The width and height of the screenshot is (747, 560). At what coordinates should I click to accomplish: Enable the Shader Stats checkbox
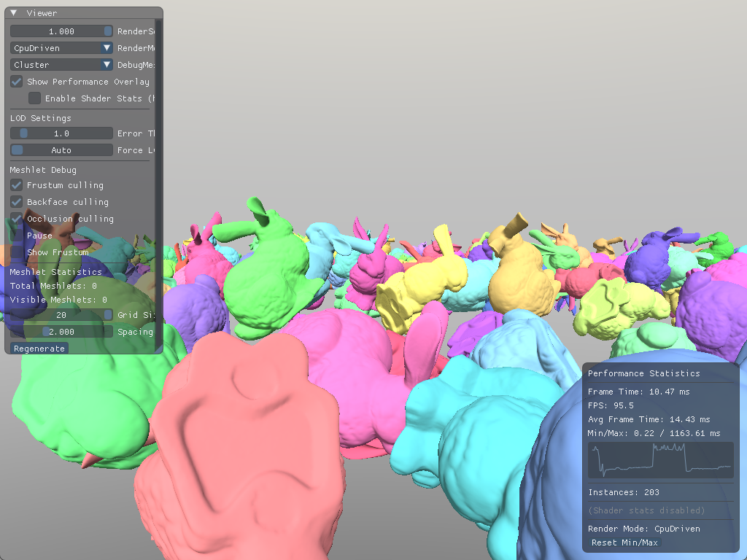point(34,98)
